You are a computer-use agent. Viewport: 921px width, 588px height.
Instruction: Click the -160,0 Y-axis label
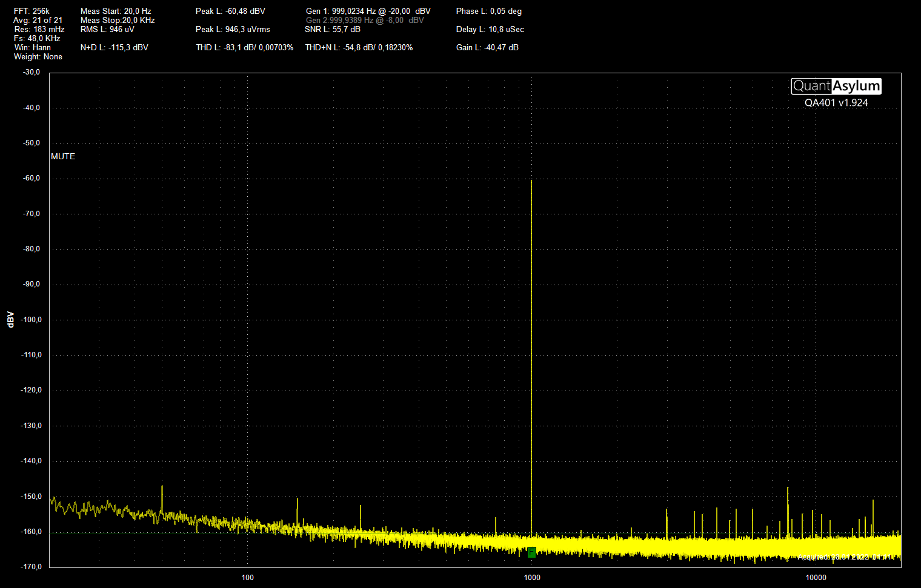31,532
